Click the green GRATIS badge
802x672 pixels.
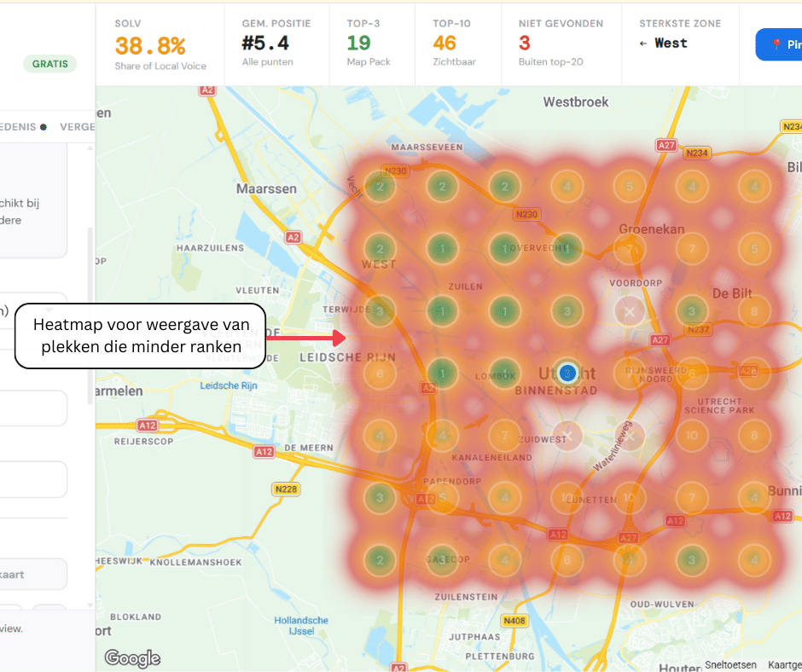(49, 63)
